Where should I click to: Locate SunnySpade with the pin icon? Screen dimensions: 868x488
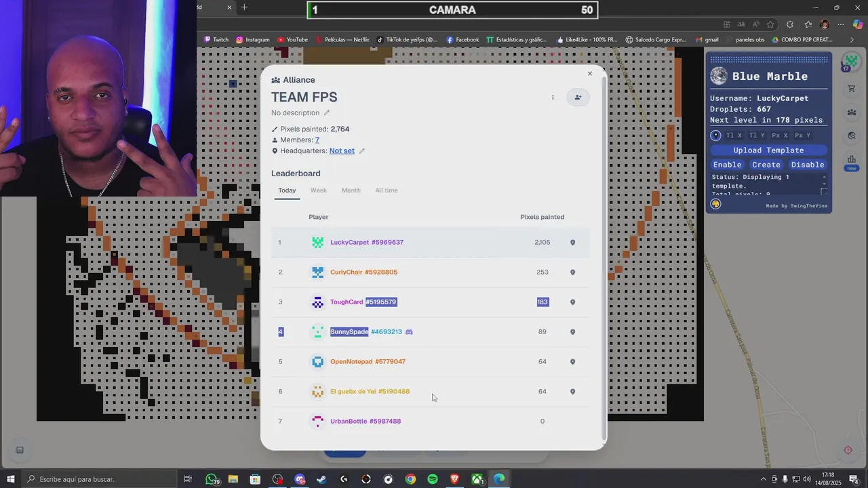(572, 332)
